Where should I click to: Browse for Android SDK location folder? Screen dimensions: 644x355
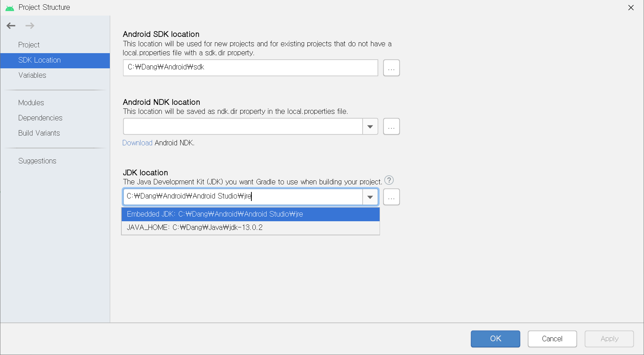pyautogui.click(x=391, y=68)
